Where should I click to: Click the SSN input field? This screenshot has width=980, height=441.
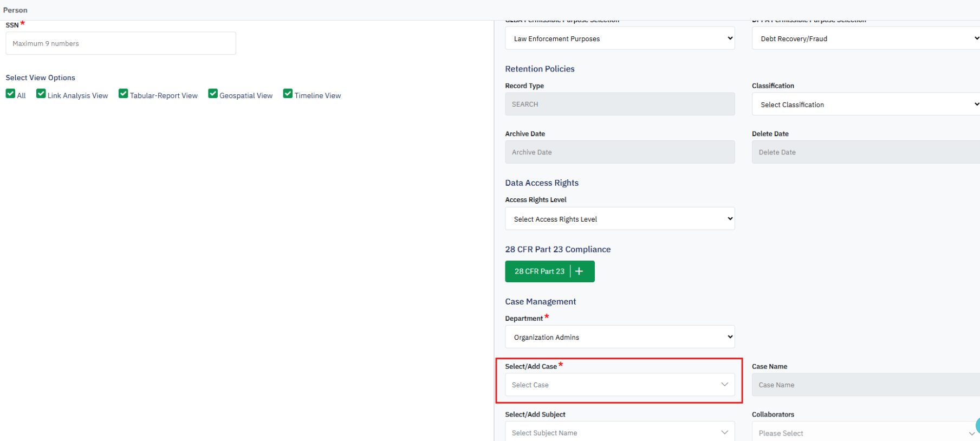(x=121, y=43)
